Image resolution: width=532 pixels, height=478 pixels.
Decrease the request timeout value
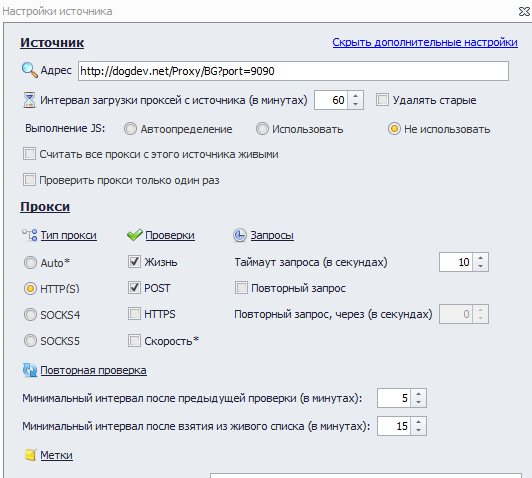tap(480, 266)
